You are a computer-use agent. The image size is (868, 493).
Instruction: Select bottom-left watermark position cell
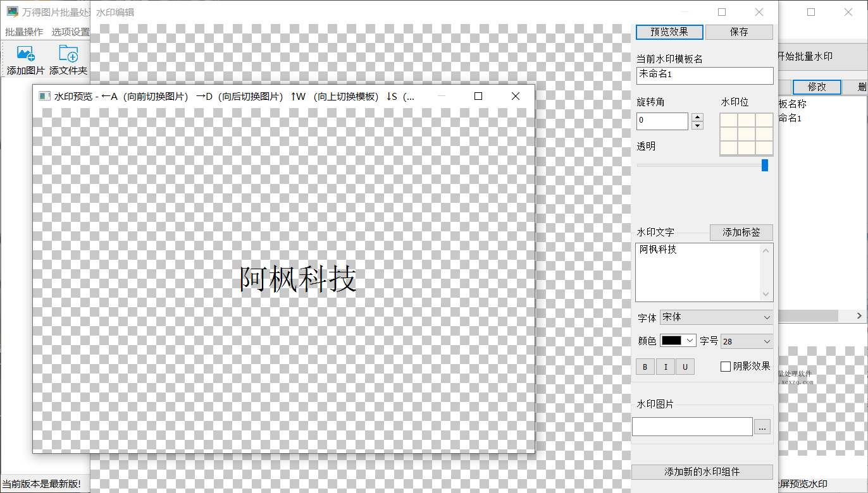pyautogui.click(x=729, y=148)
